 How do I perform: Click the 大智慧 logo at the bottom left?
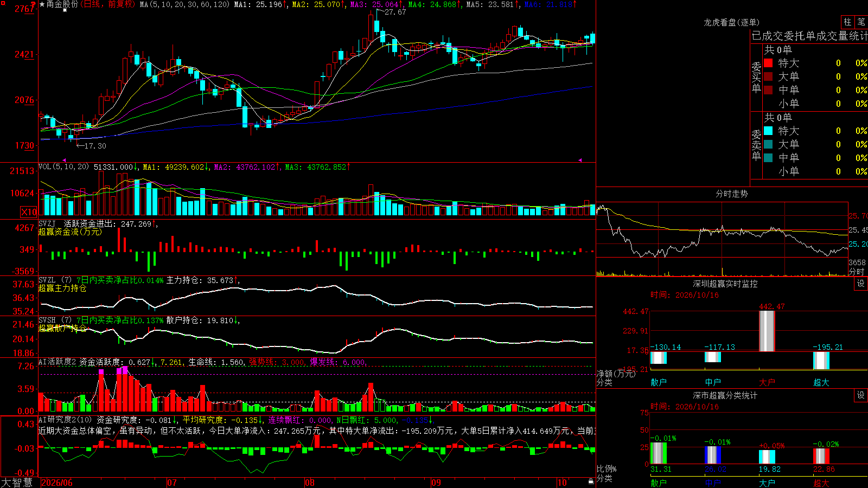point(17,483)
